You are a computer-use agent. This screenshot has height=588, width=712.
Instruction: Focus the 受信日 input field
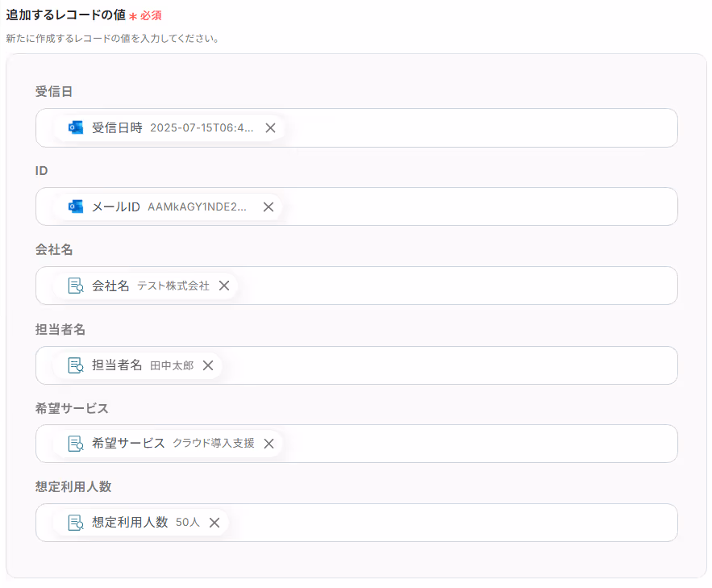tap(356, 127)
